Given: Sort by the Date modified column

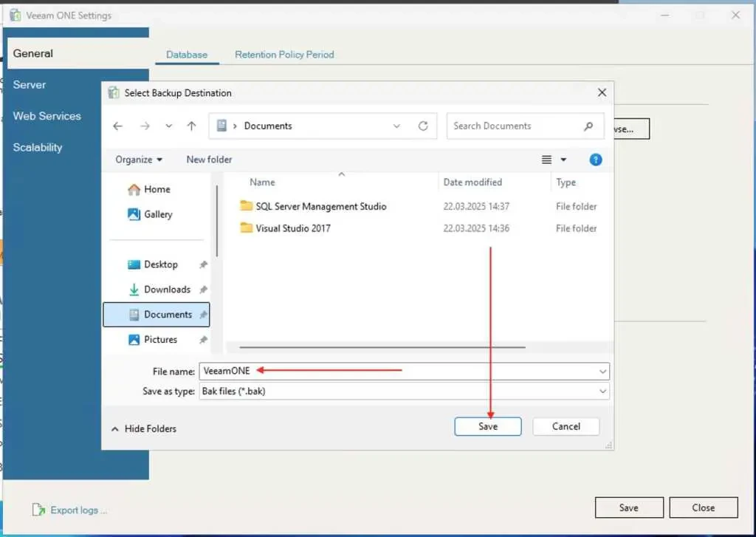Looking at the screenshot, I should click(472, 182).
